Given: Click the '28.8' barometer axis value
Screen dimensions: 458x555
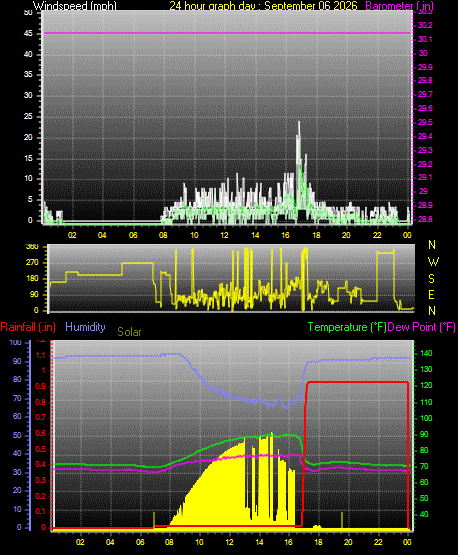Looking at the screenshot, I should pos(425,219).
